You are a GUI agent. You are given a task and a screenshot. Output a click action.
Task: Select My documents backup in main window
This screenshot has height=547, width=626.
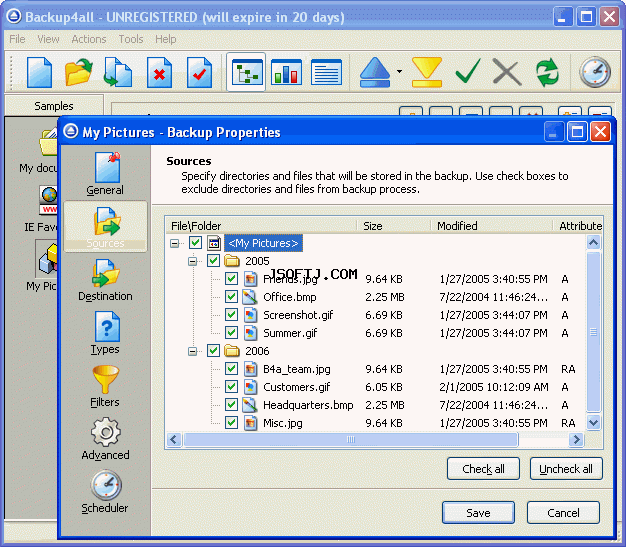point(38,151)
